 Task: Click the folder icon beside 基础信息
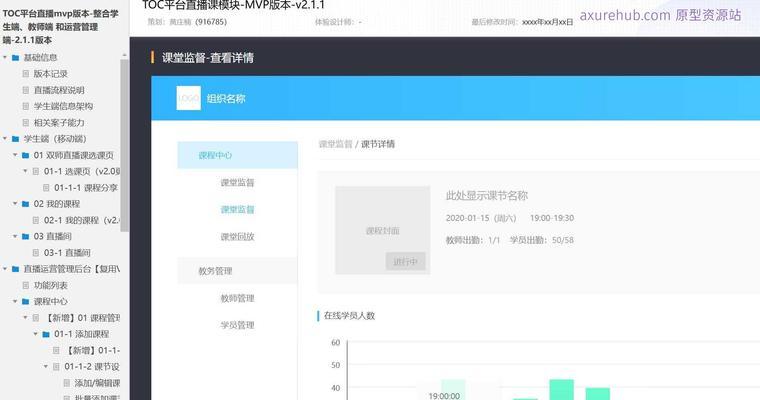16,58
